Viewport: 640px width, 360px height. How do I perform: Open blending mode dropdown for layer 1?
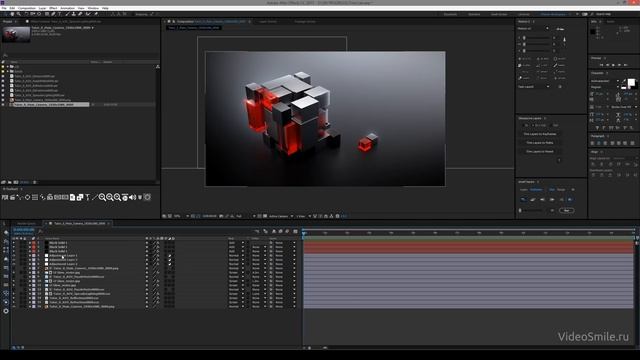tap(236, 242)
